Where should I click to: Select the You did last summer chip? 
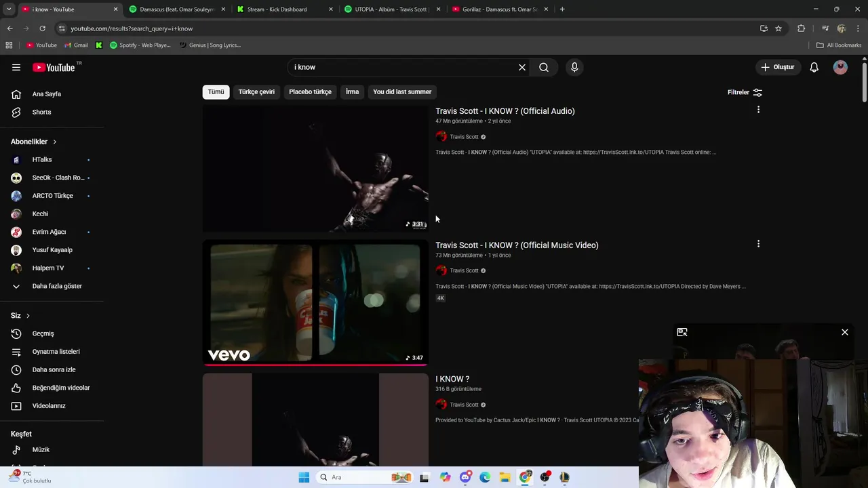click(402, 91)
